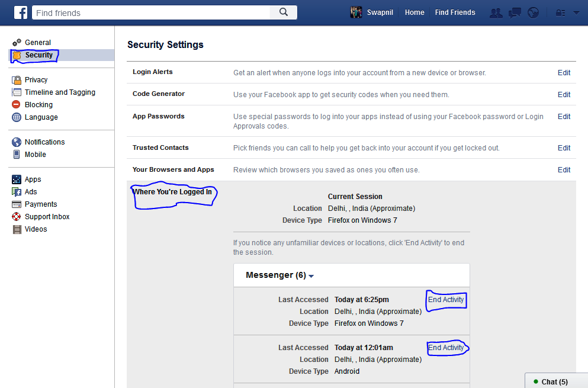Open Blocking settings
Image resolution: width=588 pixels, height=388 pixels.
(x=38, y=105)
